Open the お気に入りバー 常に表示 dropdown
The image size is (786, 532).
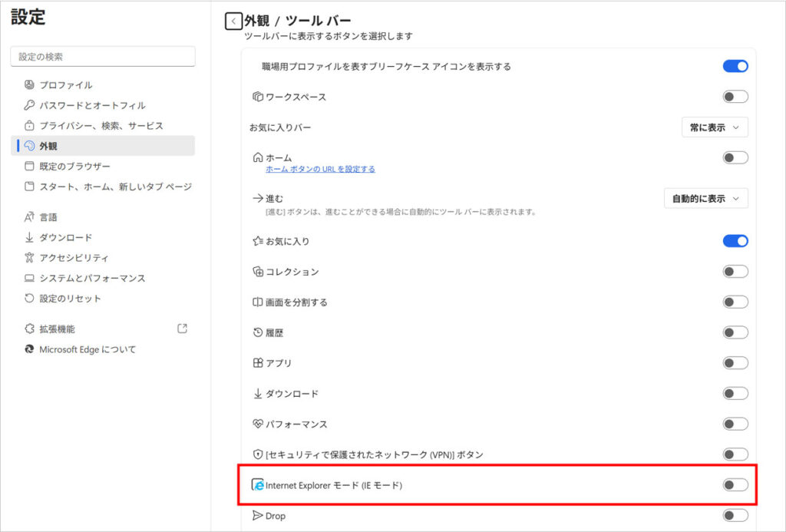pos(714,127)
